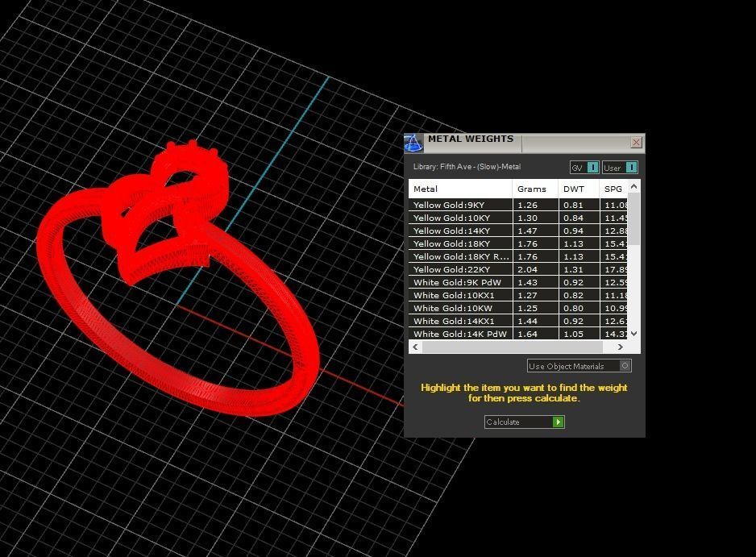Click the green Calculate arrow button
756x557 pixels.
558,422
